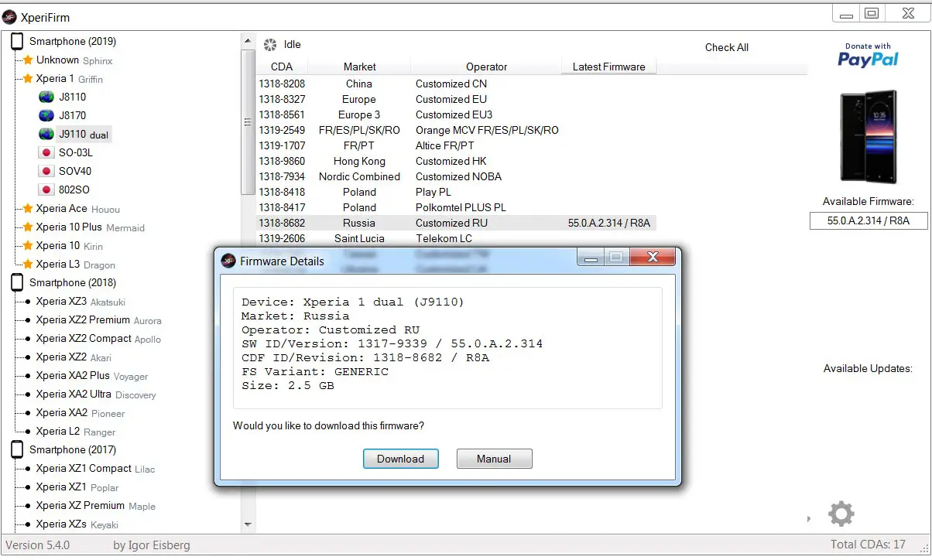Select the Xperia L2 Ranger tree item
This screenshot has height=560, width=932.
pos(76,432)
